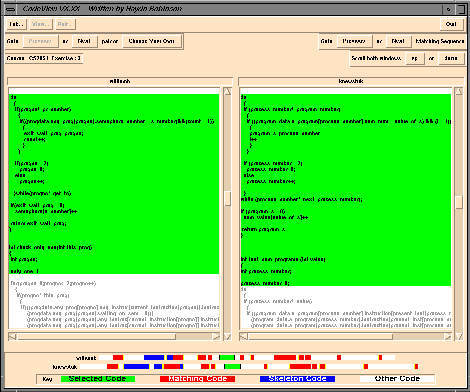Select the widest red segment in the upper file bar
Viewport: 470px width, 392px height.
(285, 358)
